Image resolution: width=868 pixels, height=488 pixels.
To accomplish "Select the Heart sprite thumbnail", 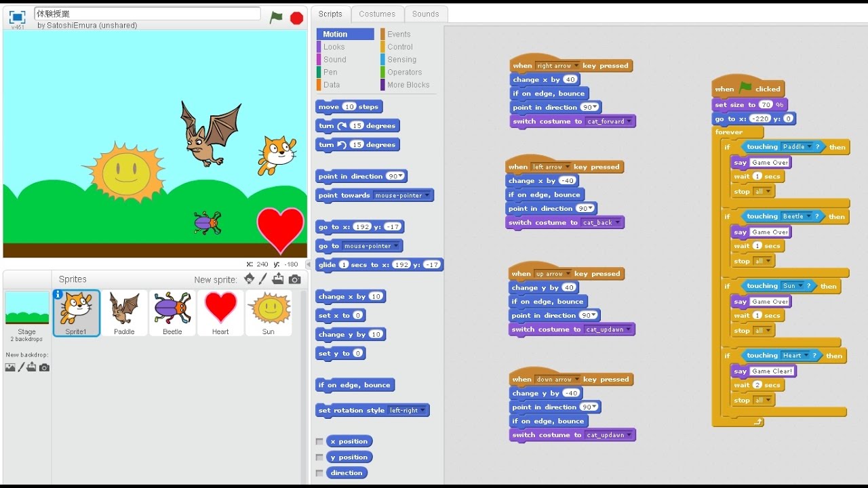I will [x=220, y=313].
